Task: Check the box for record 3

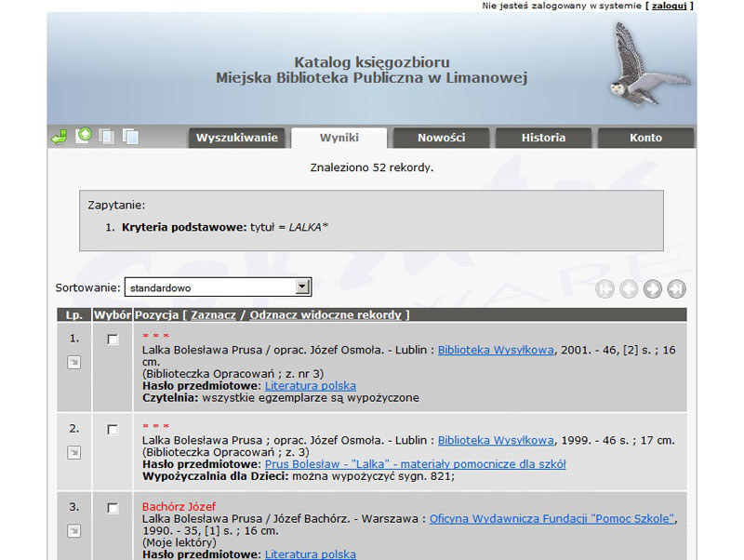Action: [x=113, y=508]
